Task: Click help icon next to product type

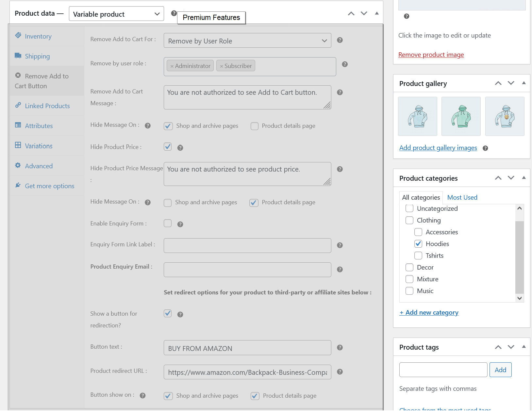Action: click(174, 13)
